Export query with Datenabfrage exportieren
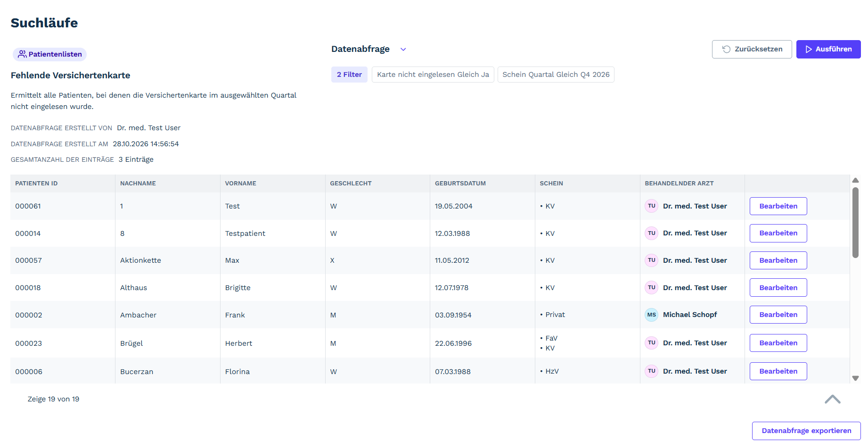The width and height of the screenshot is (868, 442). coord(806,431)
